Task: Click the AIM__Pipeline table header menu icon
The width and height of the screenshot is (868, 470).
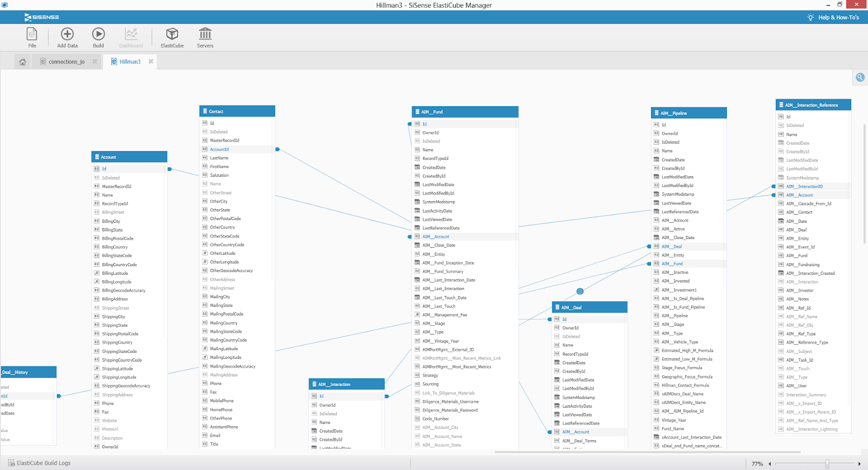Action: coord(656,113)
